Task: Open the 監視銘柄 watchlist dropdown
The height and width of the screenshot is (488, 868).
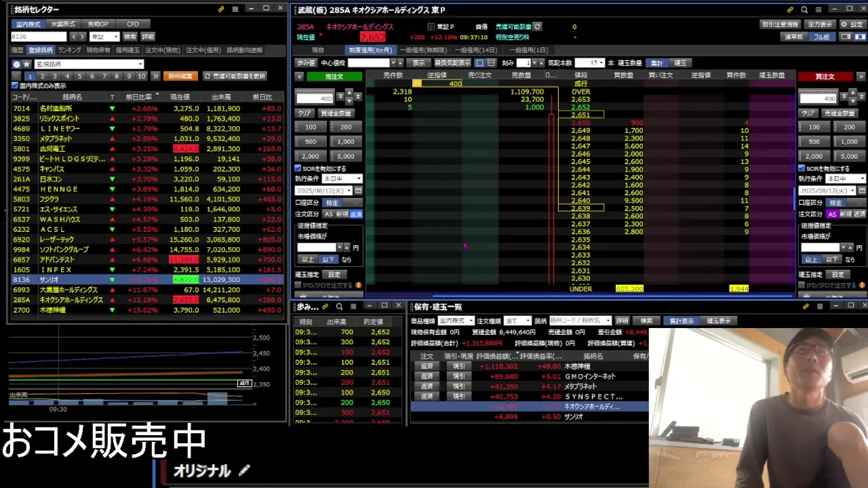Action: [89, 64]
